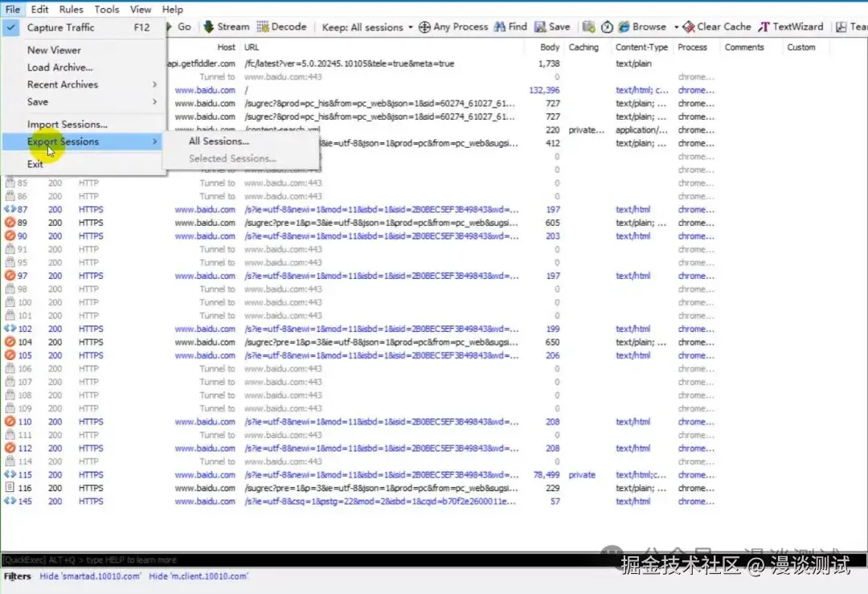Sort by the URL column header
Viewport: 868px width, 594px height.
(252, 47)
